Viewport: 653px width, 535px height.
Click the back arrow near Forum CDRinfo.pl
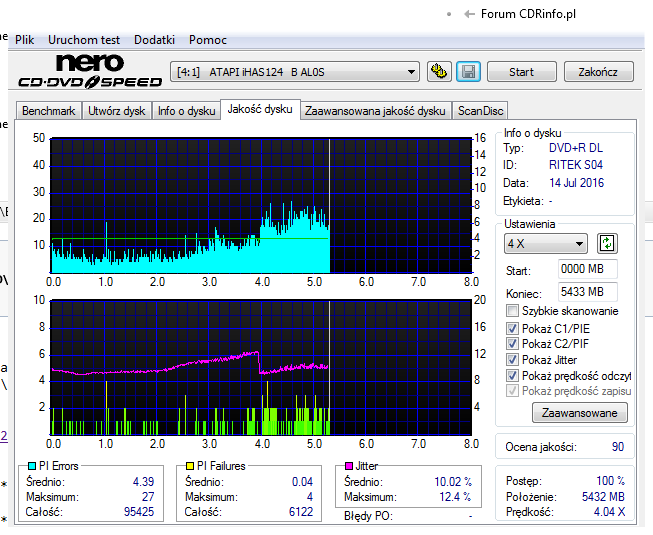click(470, 14)
